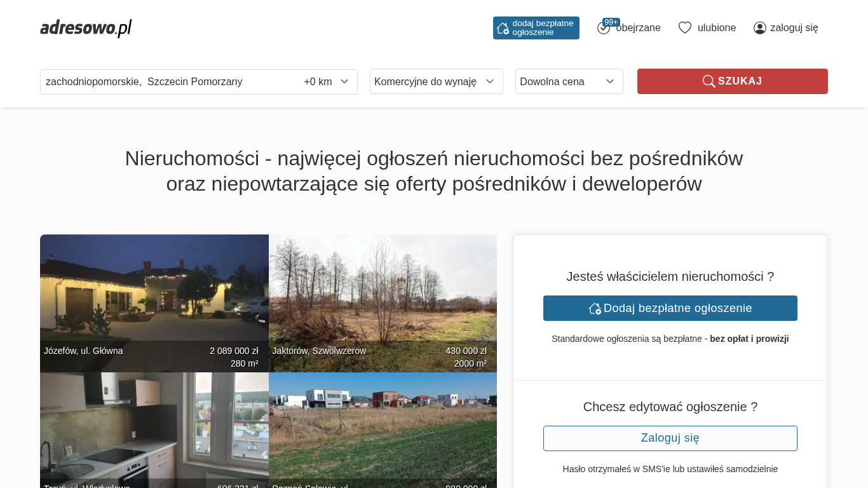This screenshot has height=488, width=868.
Task: Click the outlined Zaloguj się button
Action: point(670,438)
